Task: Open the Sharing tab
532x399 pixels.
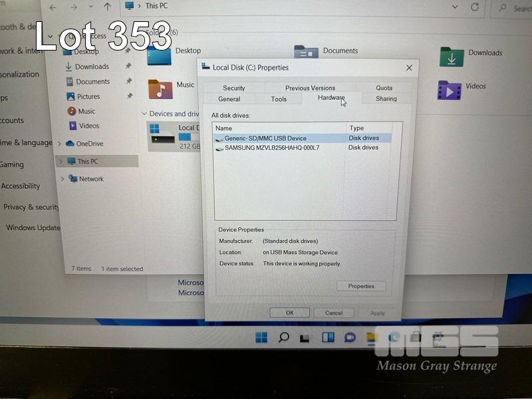Action: click(386, 98)
